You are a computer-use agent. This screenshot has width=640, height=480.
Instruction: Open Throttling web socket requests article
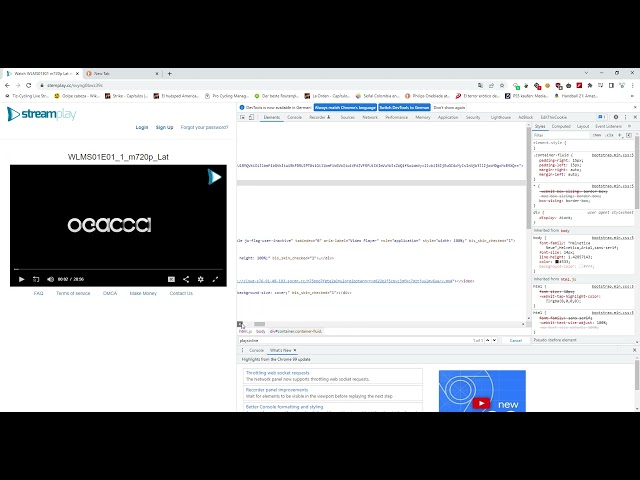278,373
